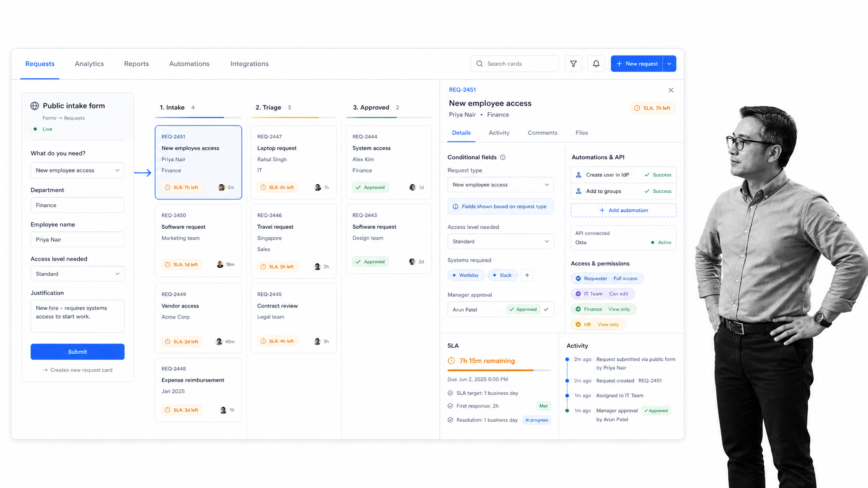The height and width of the screenshot is (488, 868).
Task: Click the New request button
Action: pyautogui.click(x=637, y=64)
